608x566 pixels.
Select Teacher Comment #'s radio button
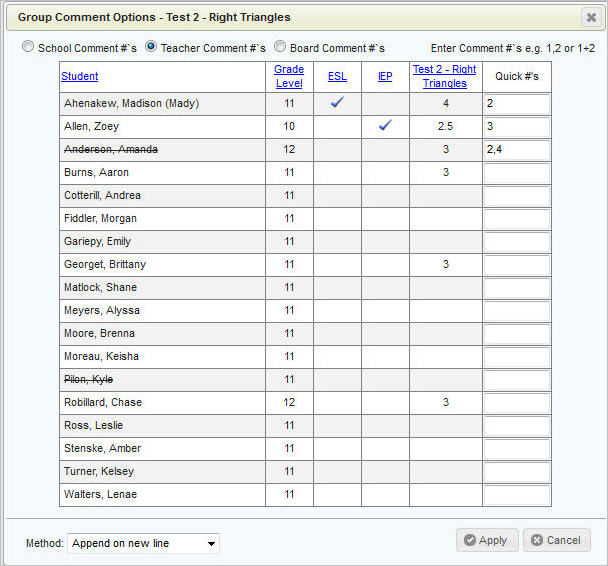pos(152,47)
